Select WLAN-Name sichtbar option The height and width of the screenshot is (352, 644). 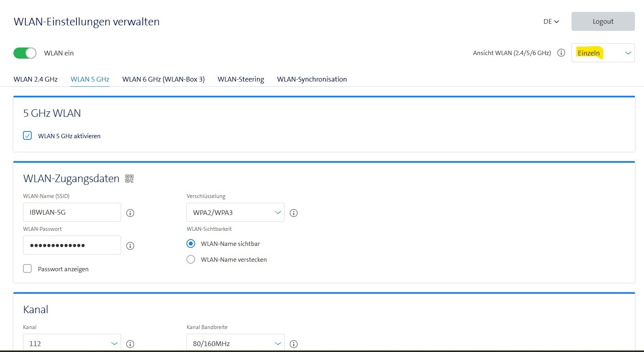191,244
